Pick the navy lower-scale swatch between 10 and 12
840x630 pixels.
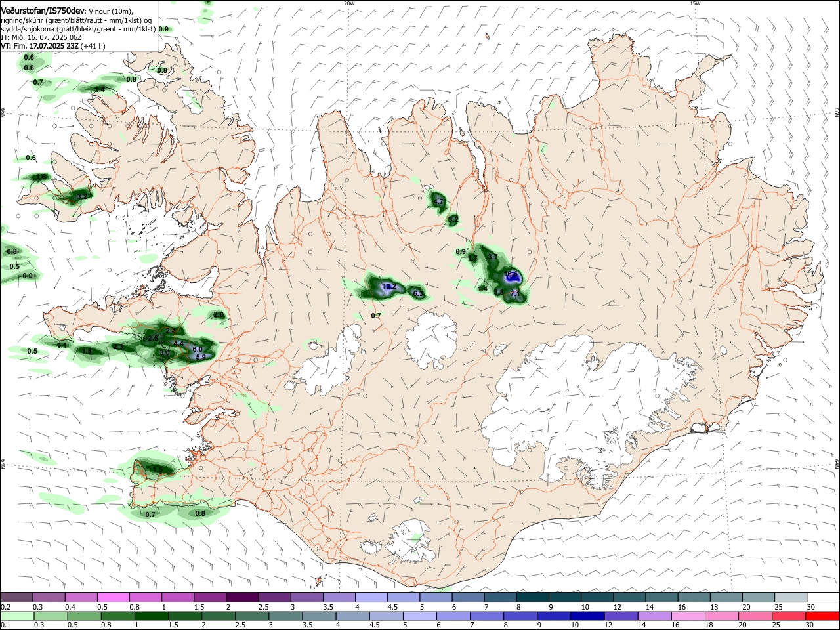tap(588, 616)
